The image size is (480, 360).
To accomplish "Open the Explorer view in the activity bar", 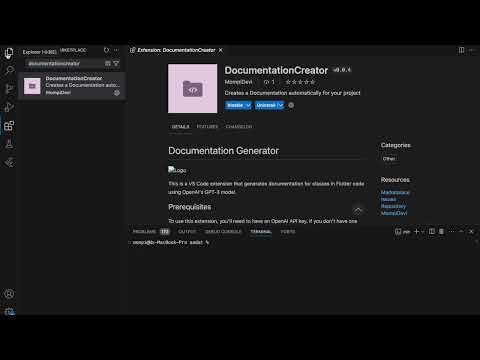I will tap(9, 53).
